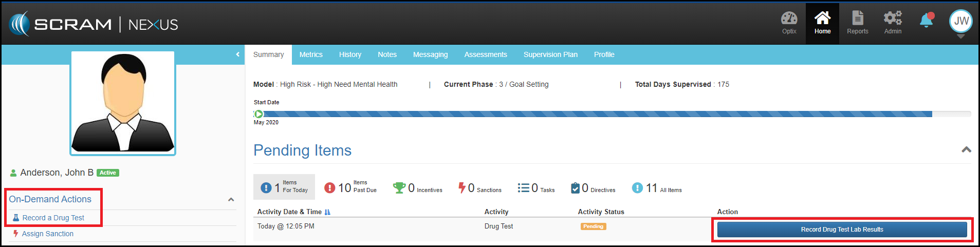Open the Admin gears icon
Screen dimensions: 980x247
893,23
